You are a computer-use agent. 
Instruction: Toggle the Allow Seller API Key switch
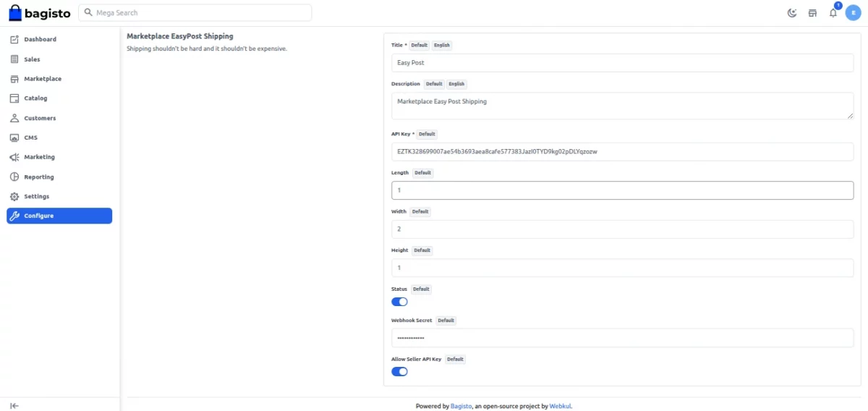coord(399,371)
